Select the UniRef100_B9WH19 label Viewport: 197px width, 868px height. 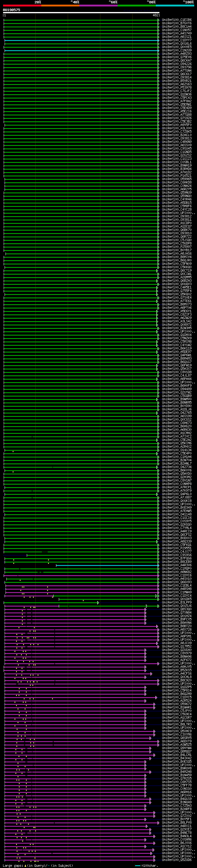point(177,165)
